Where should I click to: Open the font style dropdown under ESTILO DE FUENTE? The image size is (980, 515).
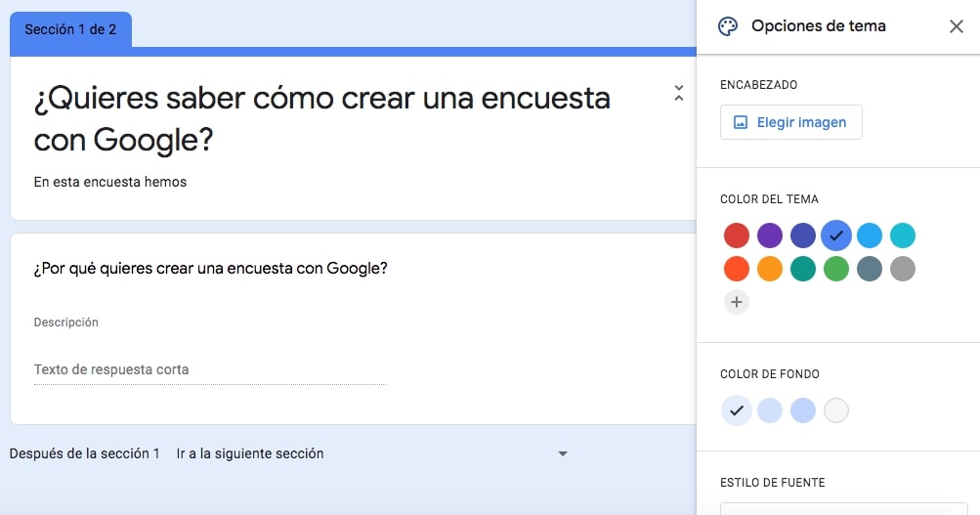coord(844,509)
